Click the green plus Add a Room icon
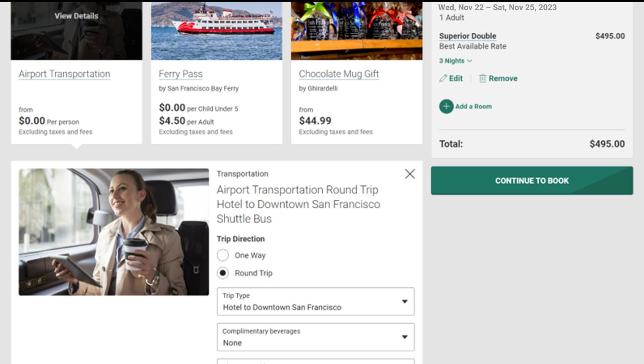The width and height of the screenshot is (644, 364). (446, 106)
